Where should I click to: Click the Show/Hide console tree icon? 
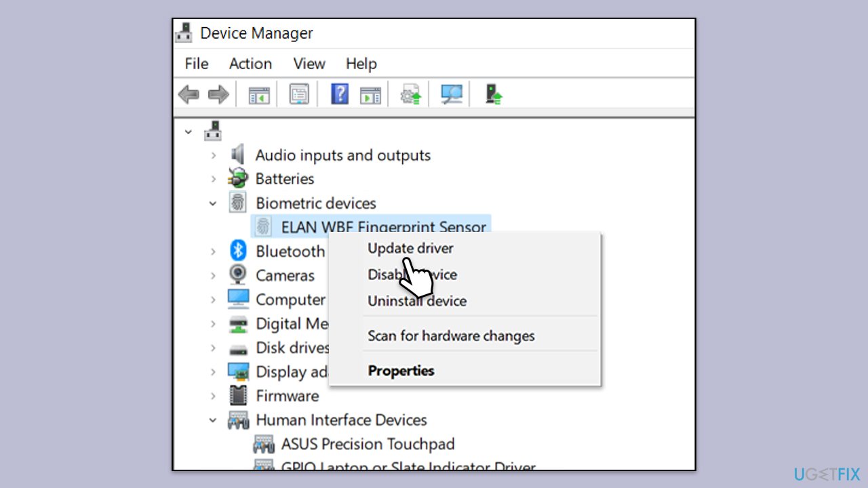pos(258,94)
